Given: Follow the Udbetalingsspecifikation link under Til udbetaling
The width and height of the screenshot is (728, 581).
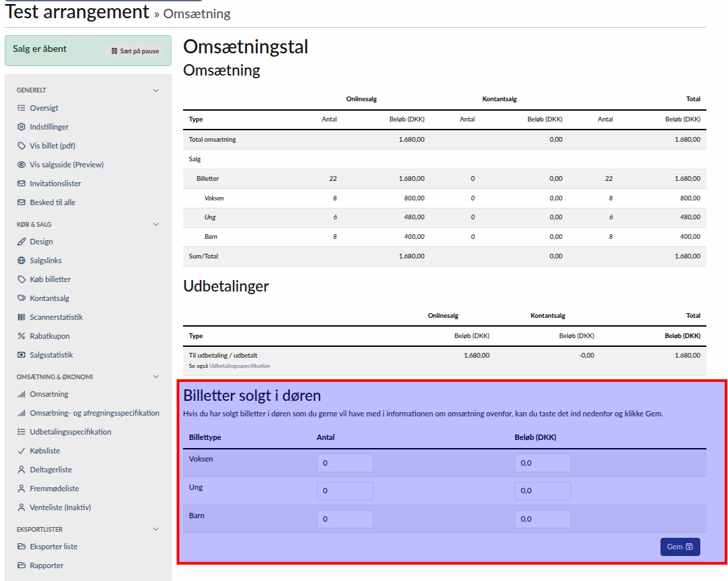Looking at the screenshot, I should pyautogui.click(x=240, y=366).
